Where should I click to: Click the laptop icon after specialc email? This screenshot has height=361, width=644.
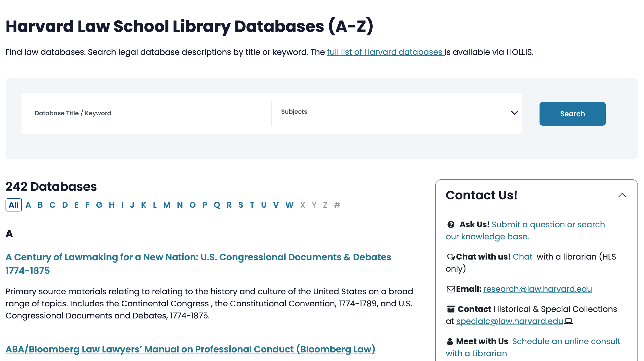point(568,321)
